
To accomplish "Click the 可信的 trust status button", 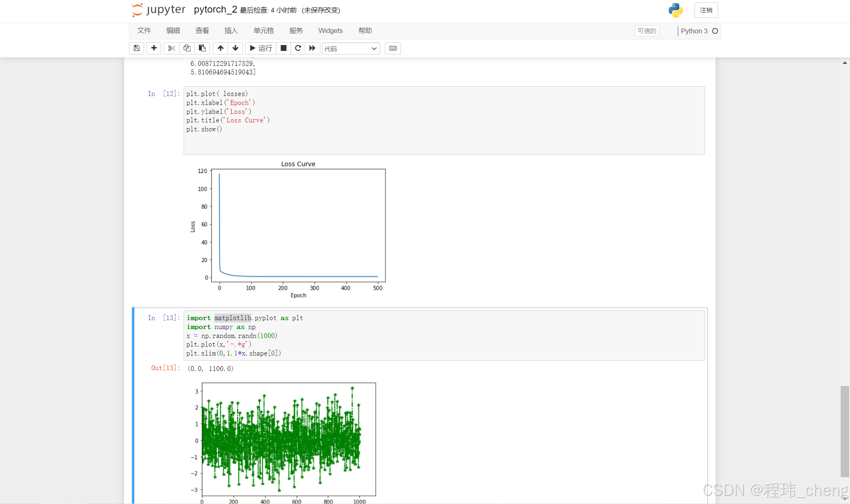I will click(647, 31).
